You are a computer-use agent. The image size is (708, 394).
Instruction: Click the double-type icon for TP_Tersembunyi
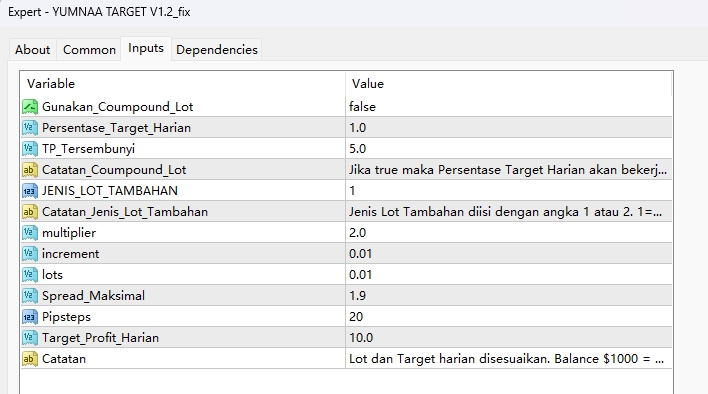tap(30, 149)
